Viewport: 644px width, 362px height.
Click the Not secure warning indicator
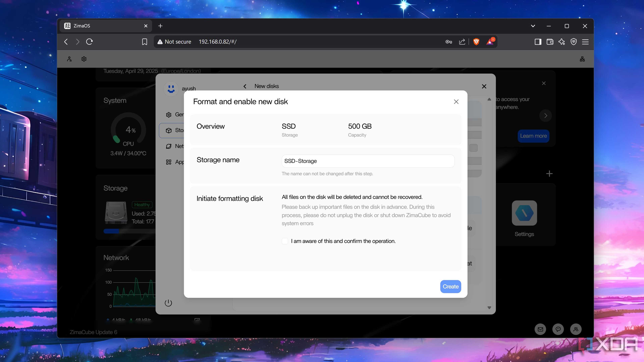(x=174, y=42)
